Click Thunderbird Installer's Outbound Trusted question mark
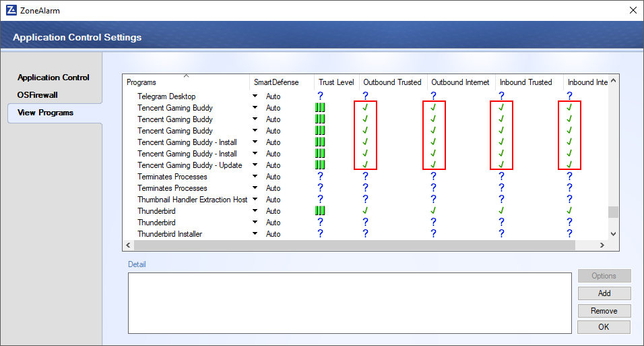The image size is (644, 346). point(366,233)
